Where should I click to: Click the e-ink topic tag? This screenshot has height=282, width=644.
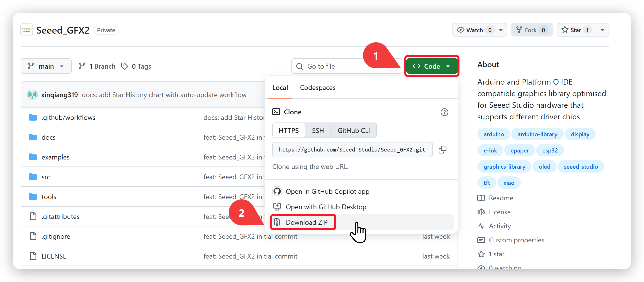click(490, 151)
